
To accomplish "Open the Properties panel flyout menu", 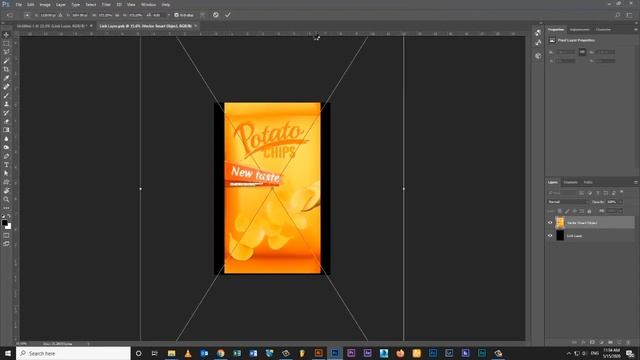I will click(x=636, y=29).
